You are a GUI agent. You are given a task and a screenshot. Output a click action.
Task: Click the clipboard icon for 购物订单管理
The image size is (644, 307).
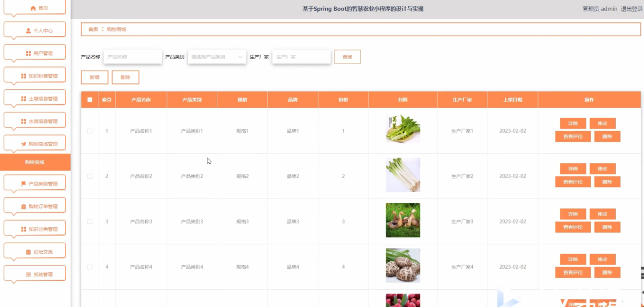[x=24, y=207]
